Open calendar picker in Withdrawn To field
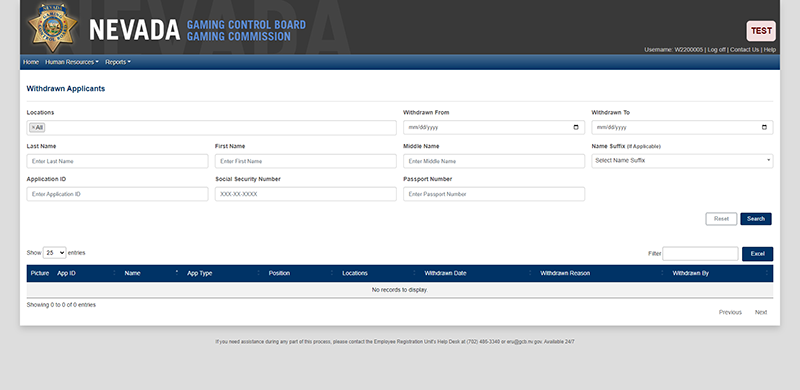800x390 pixels. coord(764,128)
